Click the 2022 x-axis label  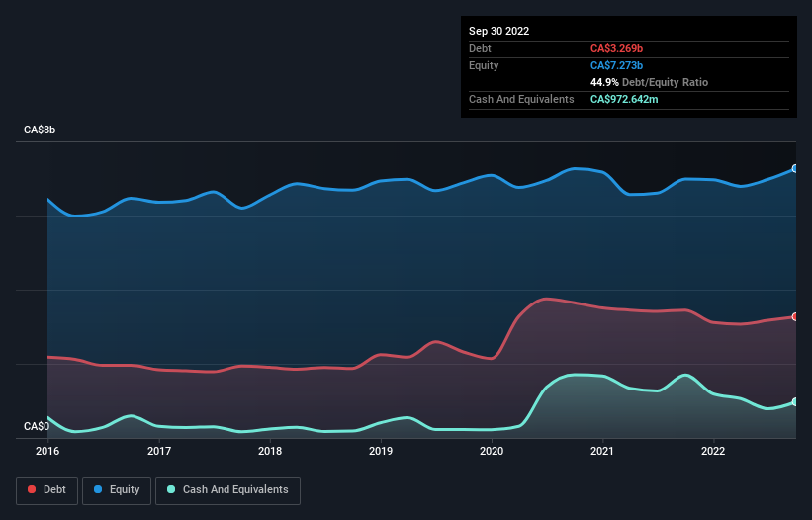(713, 451)
